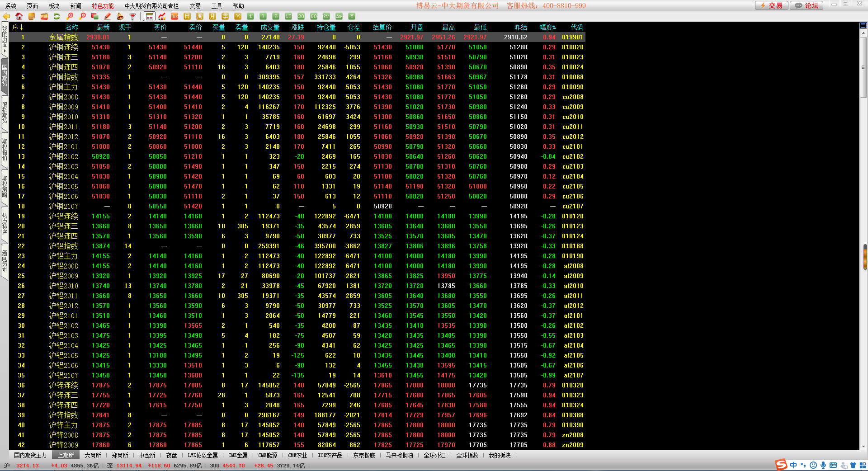Image resolution: width=868 pixels, height=471 pixels.
Task: Go to the home page icon
Action: point(19,16)
